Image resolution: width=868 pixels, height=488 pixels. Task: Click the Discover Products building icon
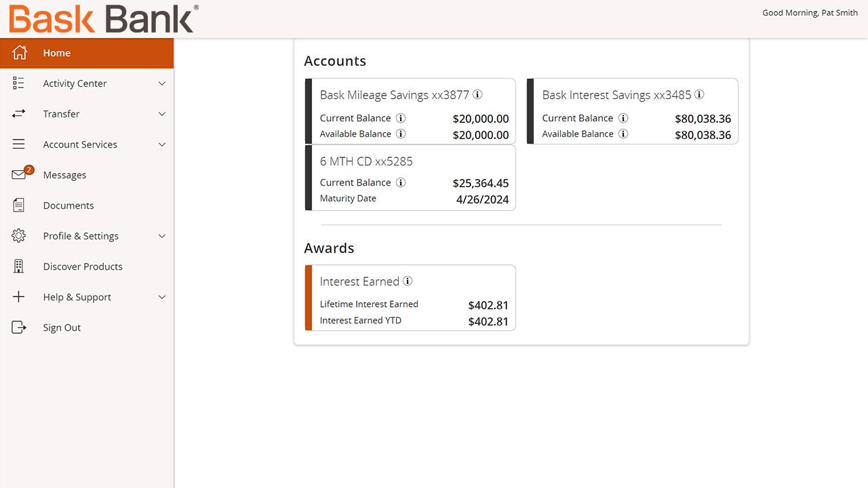[x=19, y=266]
